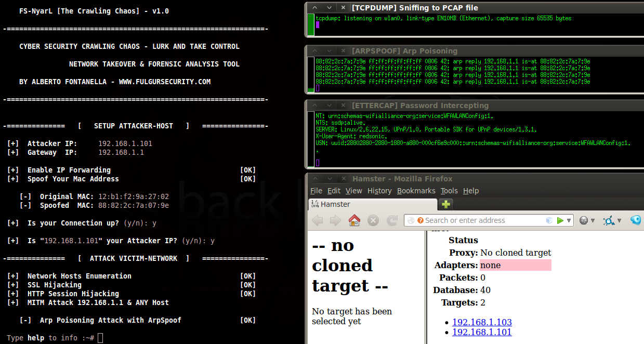The height and width of the screenshot is (344, 644).
Task: Open a new Firefox tab with plus icon
Action: coord(446,204)
